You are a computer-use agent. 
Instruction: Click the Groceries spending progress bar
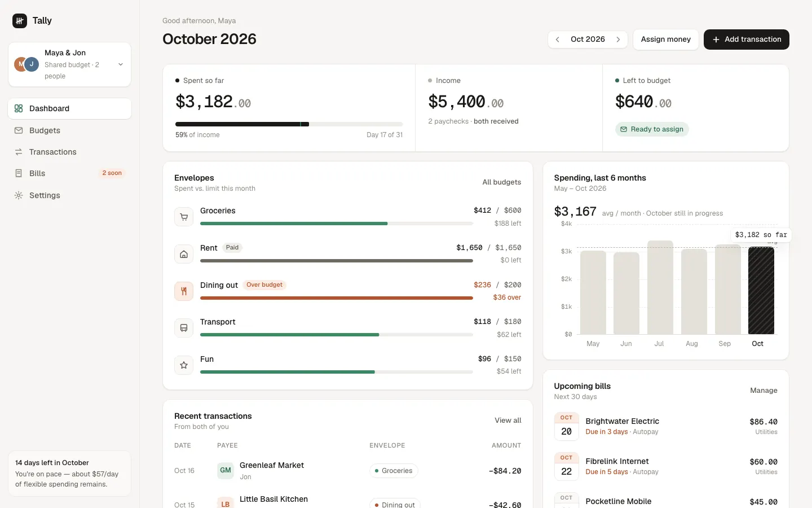pos(337,224)
